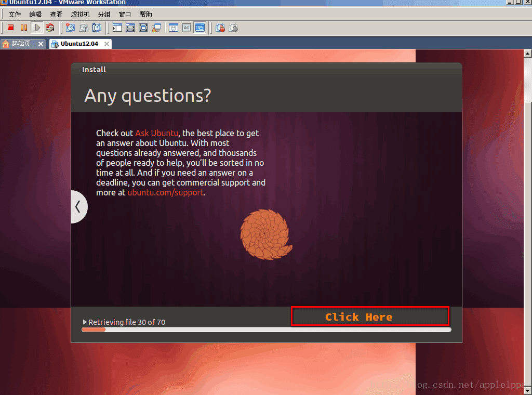Replay the recording with the grey clock-play icon
Screen dimensions: 532x395
tap(233, 28)
